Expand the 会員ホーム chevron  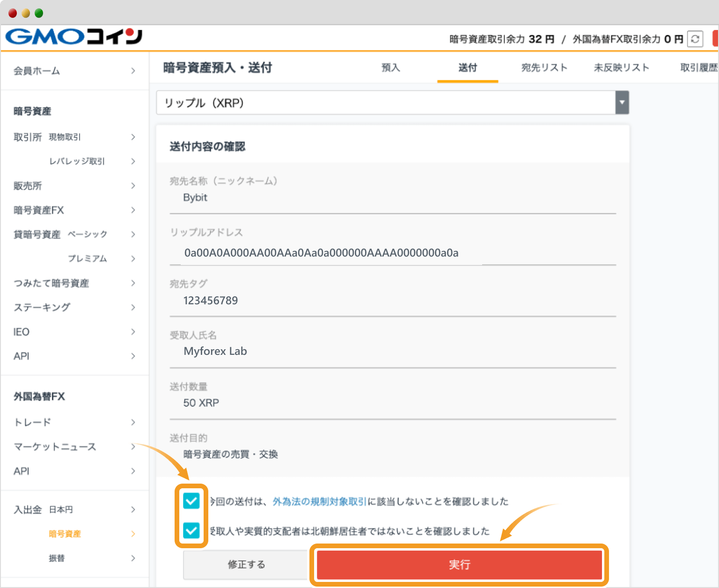pos(133,71)
